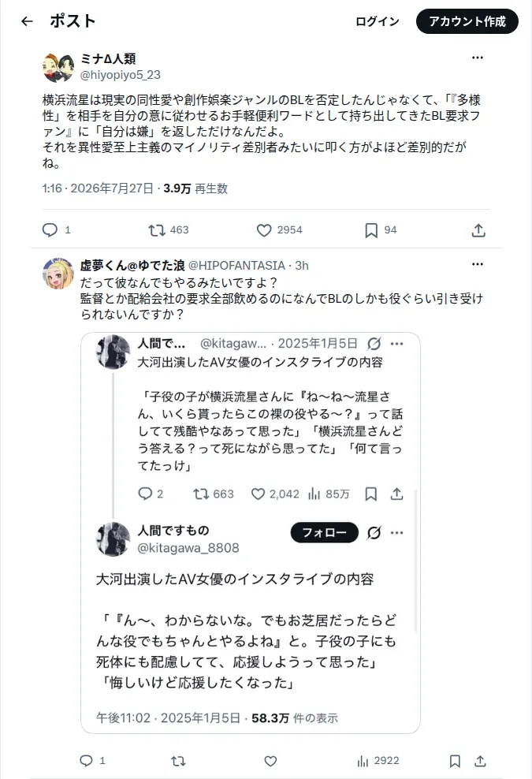This screenshot has height=779, width=532.
Task: Repost 虚夢くん's reply at the bottom
Action: (178, 761)
